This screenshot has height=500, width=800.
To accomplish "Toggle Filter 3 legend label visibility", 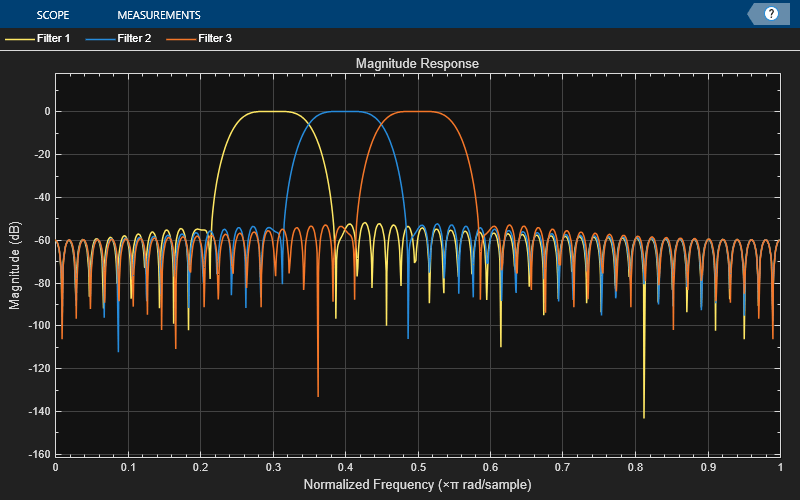I will tap(217, 39).
